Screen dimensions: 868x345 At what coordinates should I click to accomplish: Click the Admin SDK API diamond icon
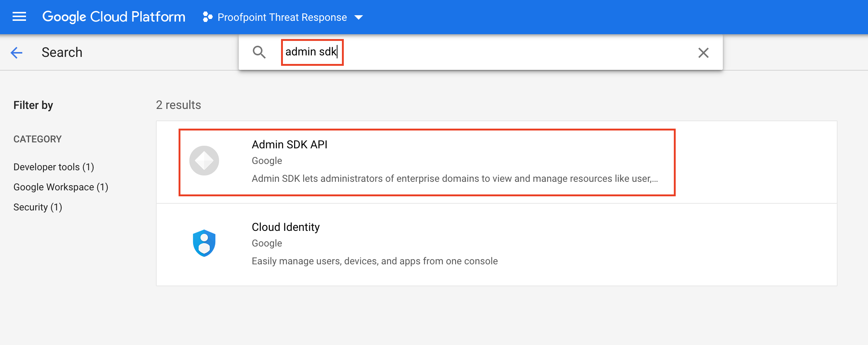click(204, 161)
